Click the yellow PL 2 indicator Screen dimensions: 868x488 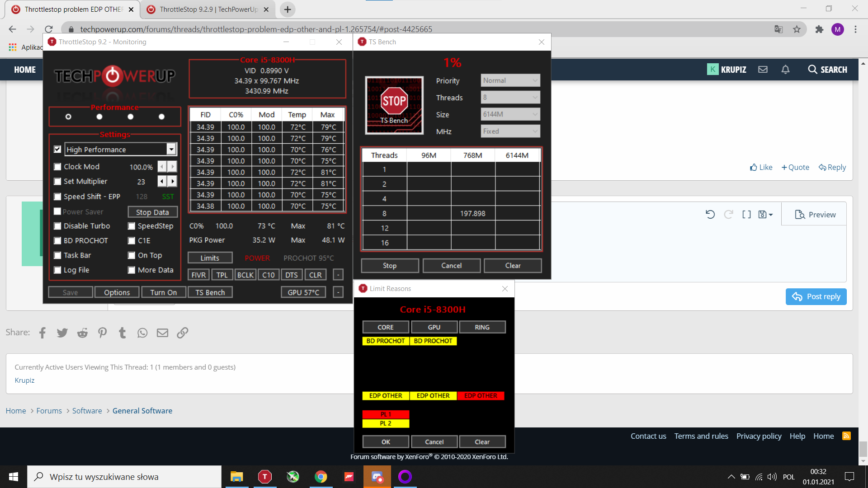point(386,423)
